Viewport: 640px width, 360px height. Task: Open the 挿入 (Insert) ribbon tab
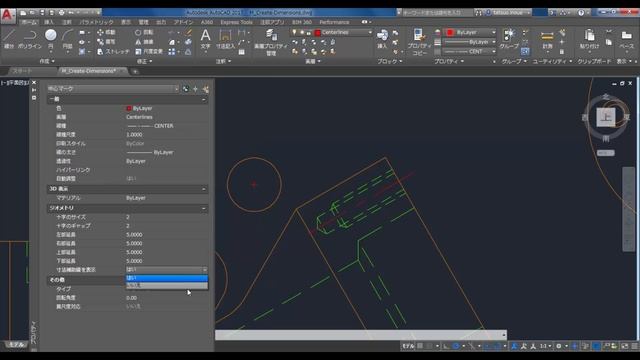(x=49, y=22)
